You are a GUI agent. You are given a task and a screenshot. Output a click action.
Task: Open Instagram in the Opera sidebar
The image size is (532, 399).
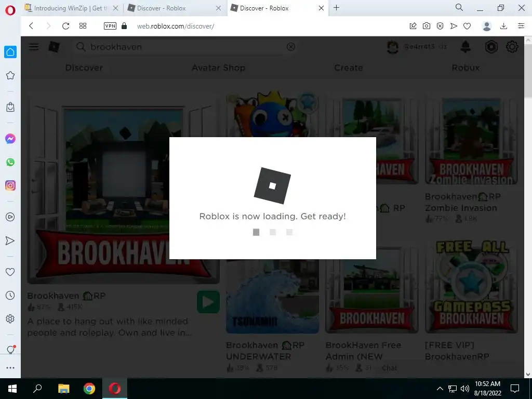10,185
